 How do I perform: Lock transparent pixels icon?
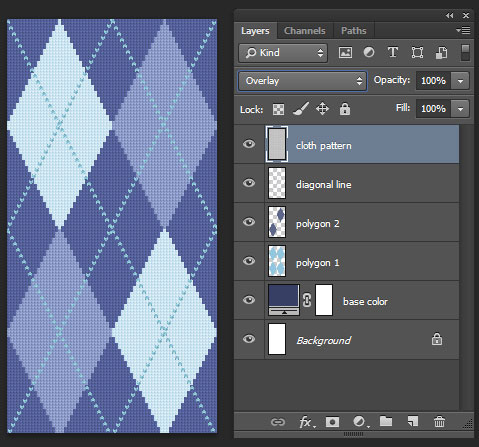tap(278, 109)
